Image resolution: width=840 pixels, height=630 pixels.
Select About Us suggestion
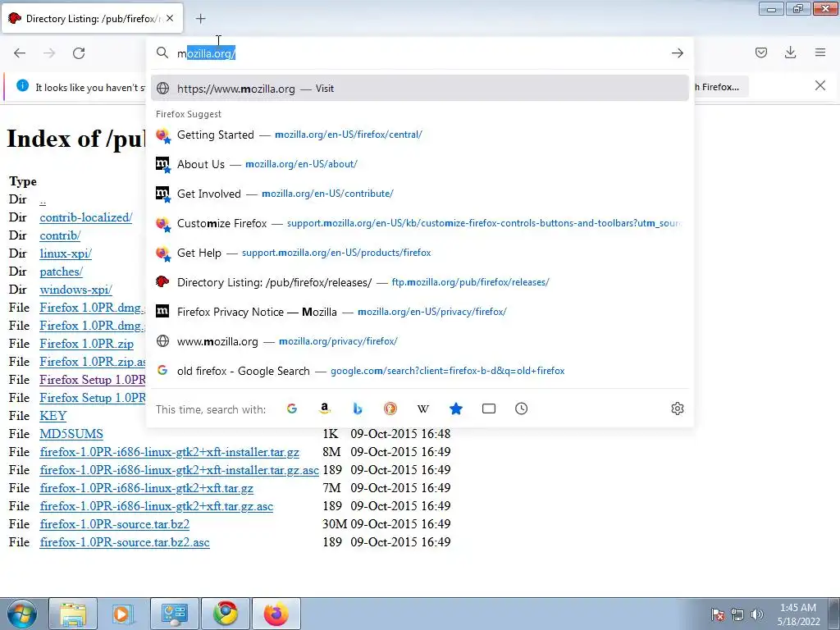coord(419,164)
